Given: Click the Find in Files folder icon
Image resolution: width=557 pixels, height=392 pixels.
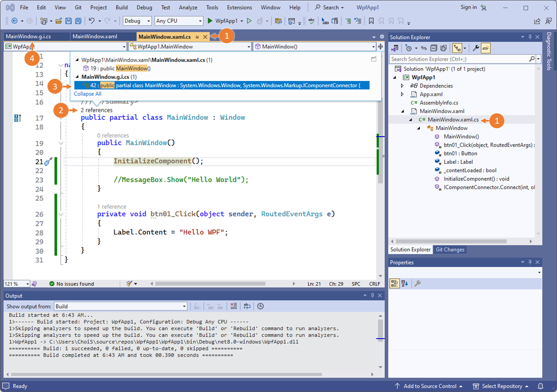Looking at the screenshot, I should [278, 21].
